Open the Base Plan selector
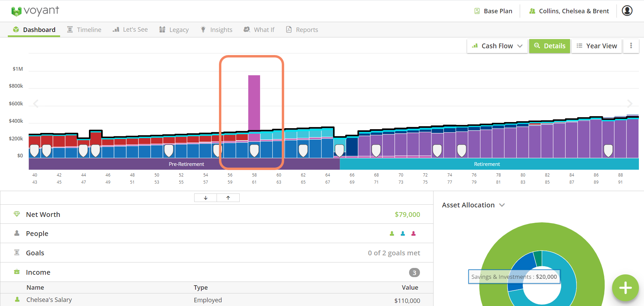Screen dimensions: 644x306 pyautogui.click(x=493, y=11)
